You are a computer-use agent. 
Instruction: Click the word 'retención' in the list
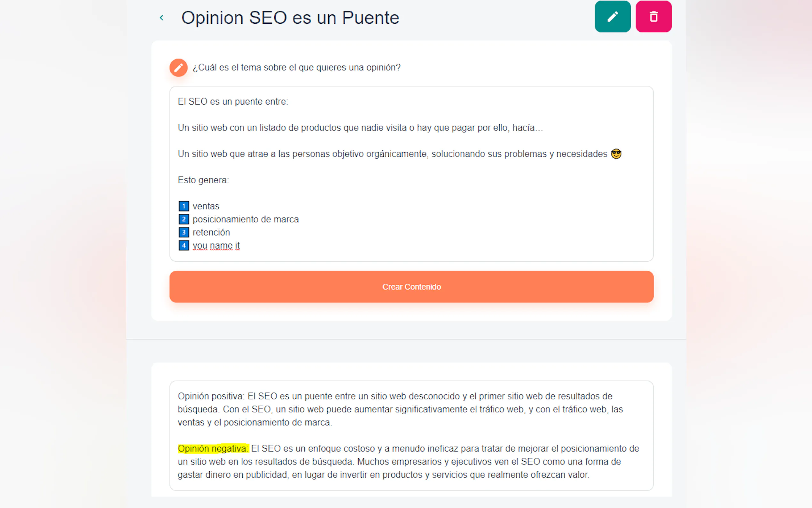[211, 232]
